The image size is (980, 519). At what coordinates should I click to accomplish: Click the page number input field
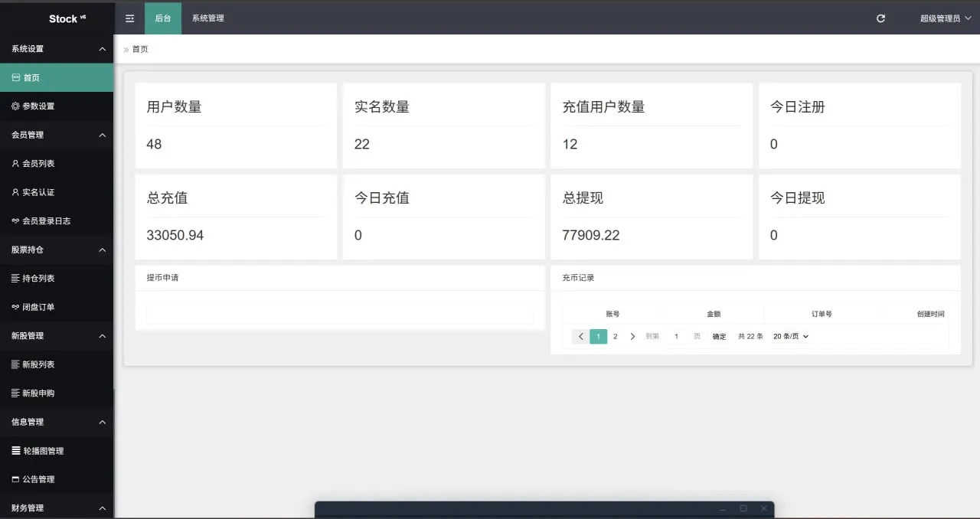[676, 336]
